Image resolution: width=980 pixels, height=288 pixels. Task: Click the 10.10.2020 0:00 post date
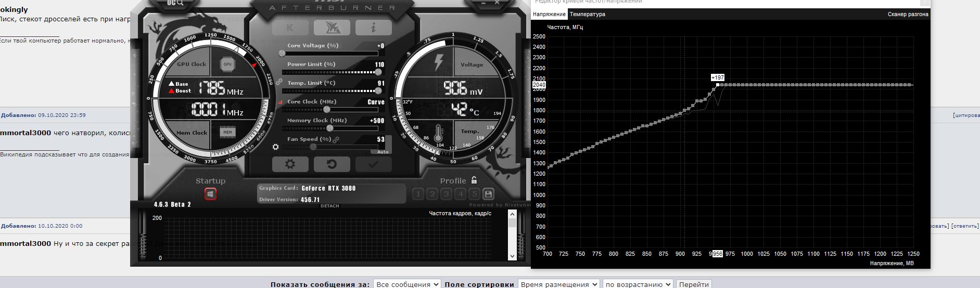60,226
